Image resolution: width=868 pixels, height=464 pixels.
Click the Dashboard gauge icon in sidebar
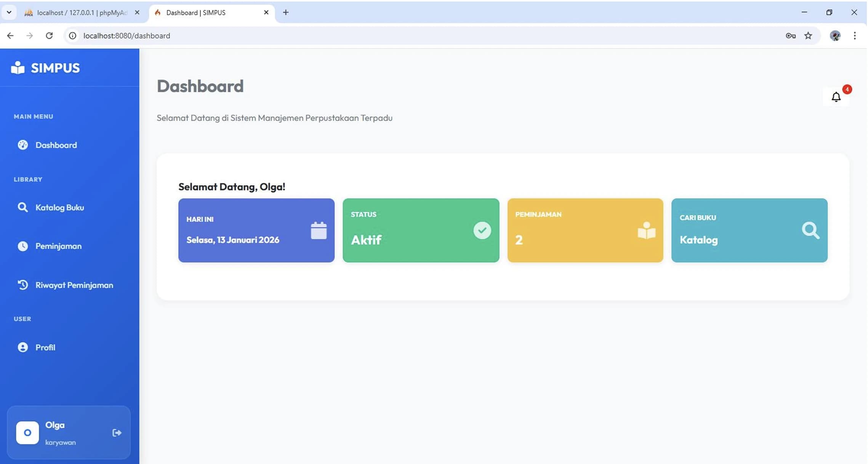tap(23, 145)
